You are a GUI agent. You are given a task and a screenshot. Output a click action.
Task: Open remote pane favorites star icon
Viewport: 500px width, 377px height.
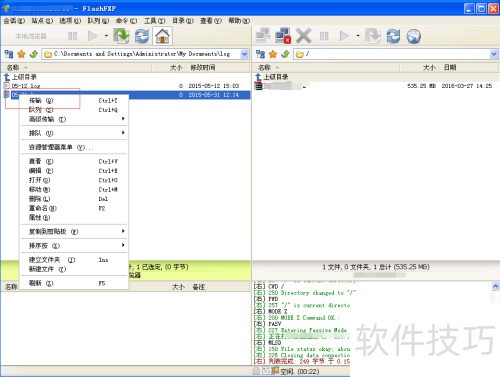(273, 54)
